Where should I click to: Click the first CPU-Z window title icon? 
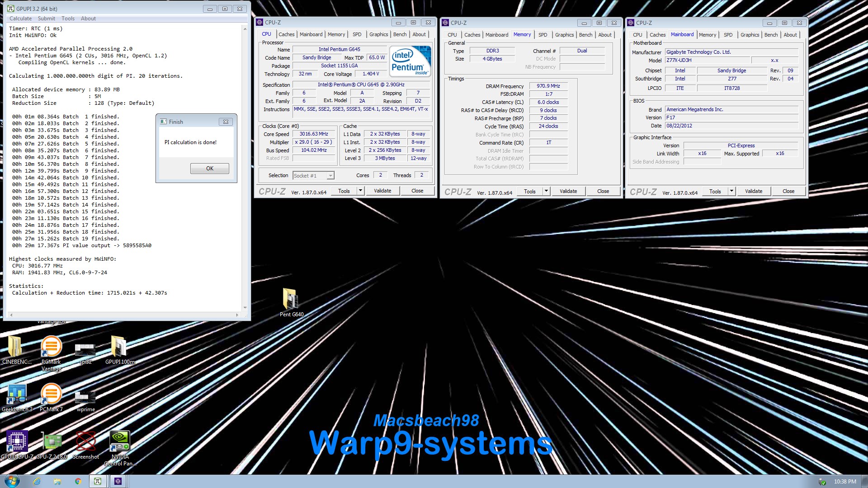click(x=259, y=22)
